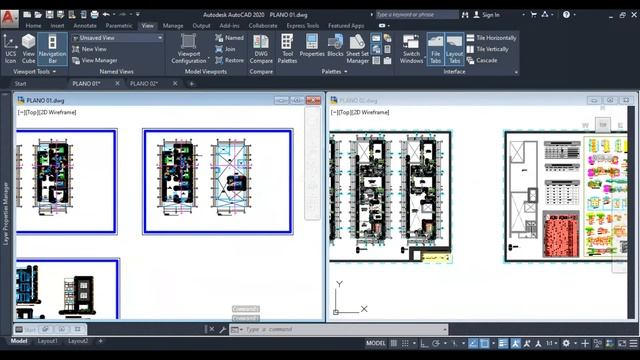The width and height of the screenshot is (640, 360).
Task: Toggle ortho mode in status bar
Action: click(x=424, y=343)
